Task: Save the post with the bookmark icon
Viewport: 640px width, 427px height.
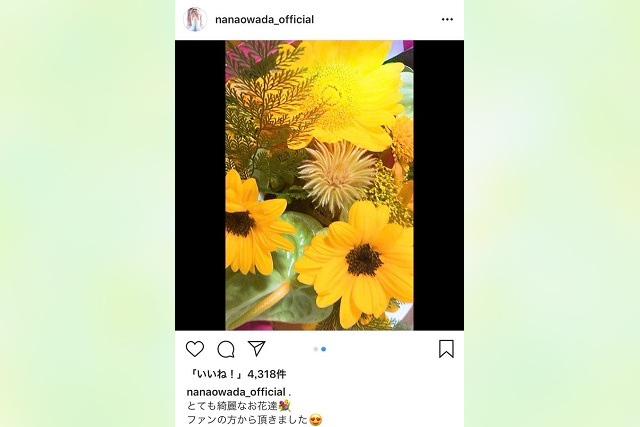Action: 446,349
